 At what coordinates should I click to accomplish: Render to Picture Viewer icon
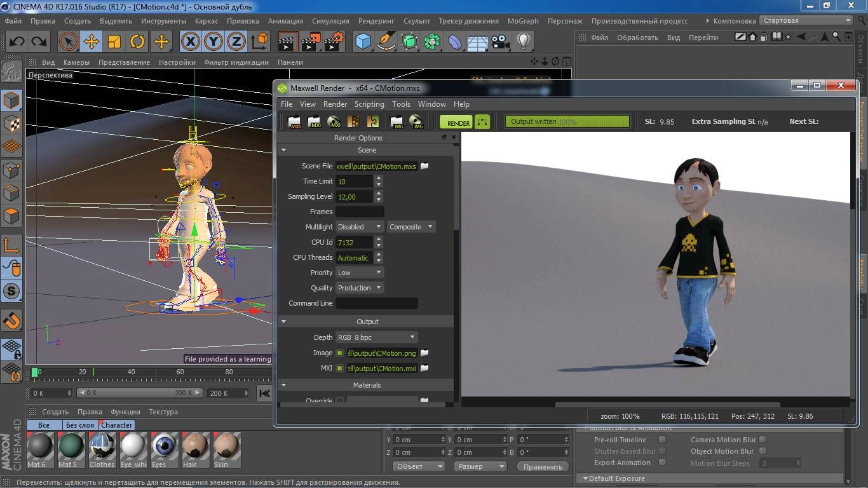tap(311, 42)
